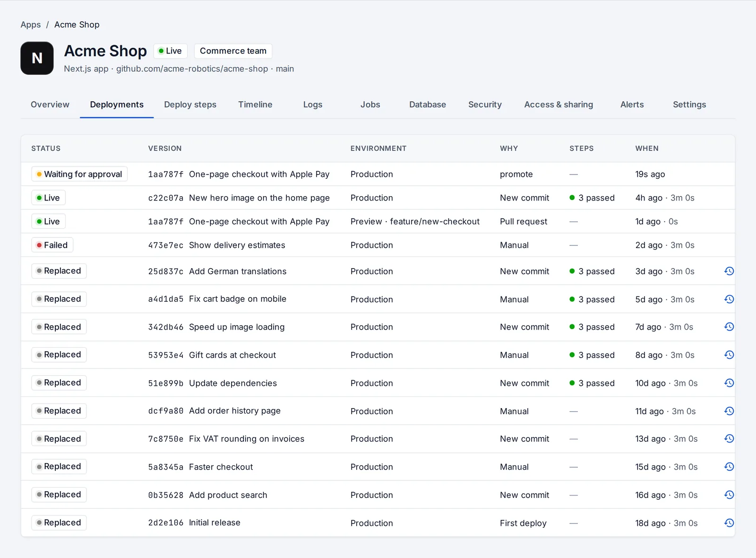The height and width of the screenshot is (558, 756).
Task: Click the STEPS column header
Action: point(581,148)
